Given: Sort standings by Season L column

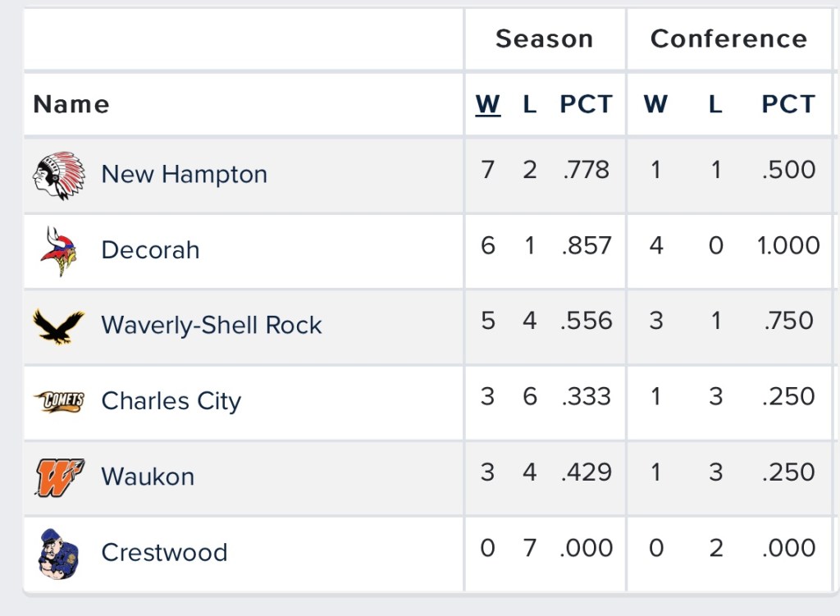Looking at the screenshot, I should tap(530, 105).
